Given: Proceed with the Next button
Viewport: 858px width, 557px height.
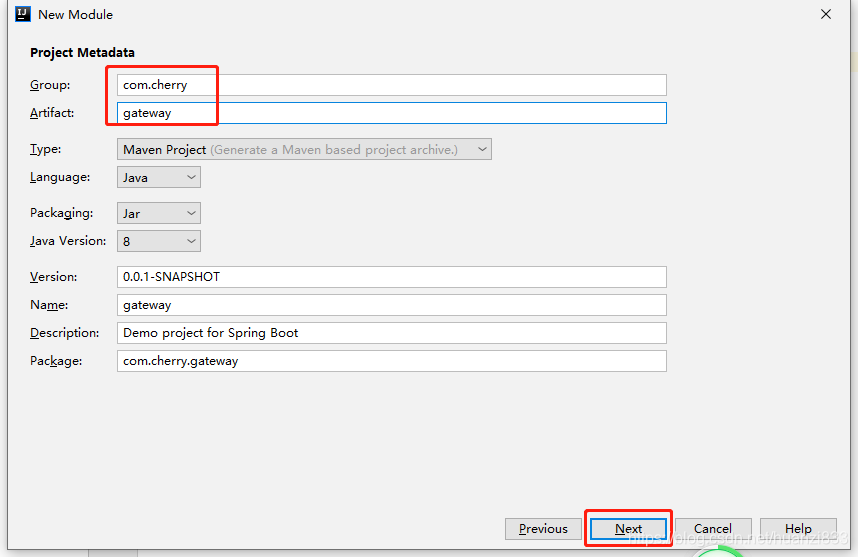Looking at the screenshot, I should 628,529.
